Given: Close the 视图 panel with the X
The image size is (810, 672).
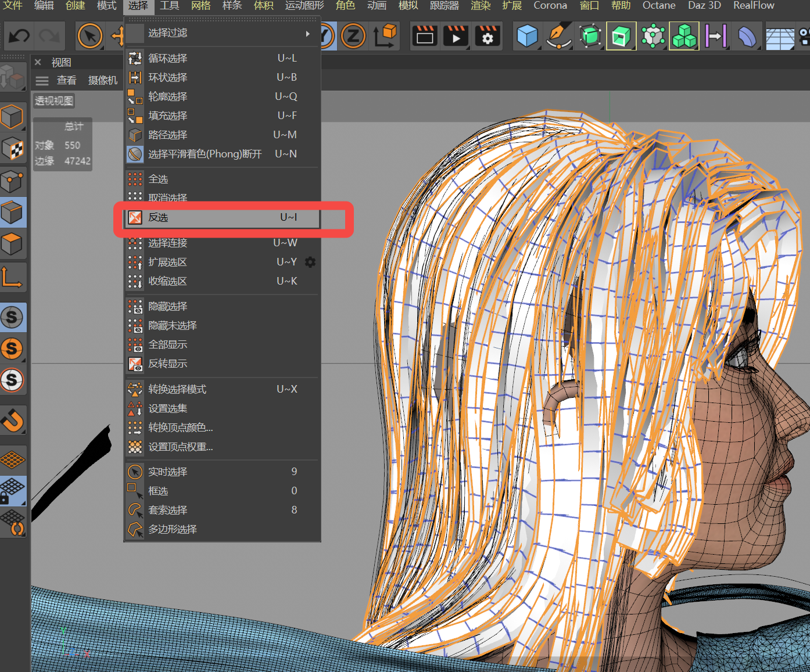Looking at the screenshot, I should 38,62.
